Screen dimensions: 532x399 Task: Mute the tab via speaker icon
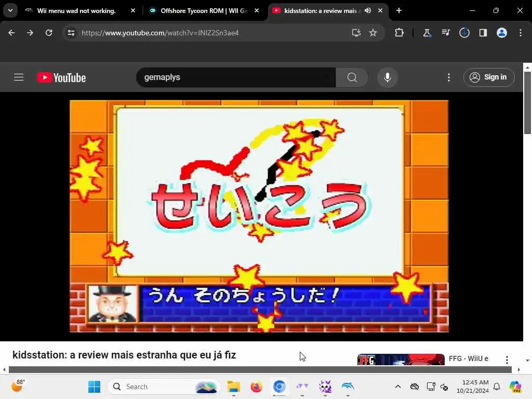(368, 10)
